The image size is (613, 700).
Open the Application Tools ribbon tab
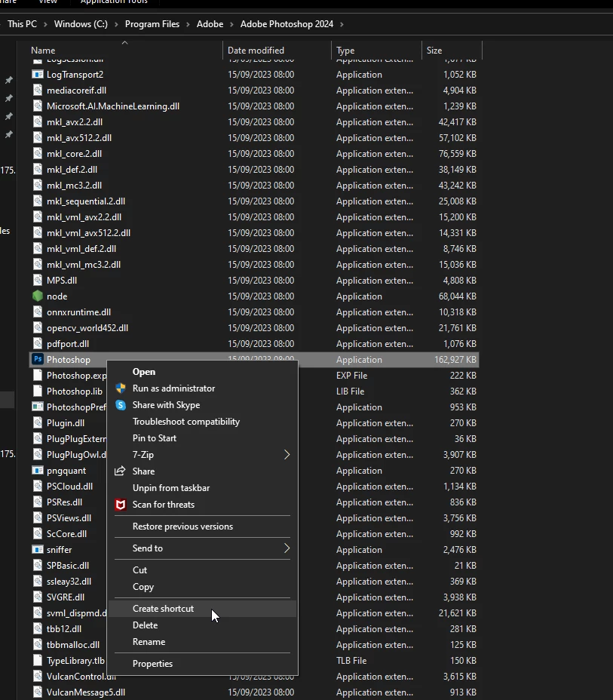pos(114,2)
